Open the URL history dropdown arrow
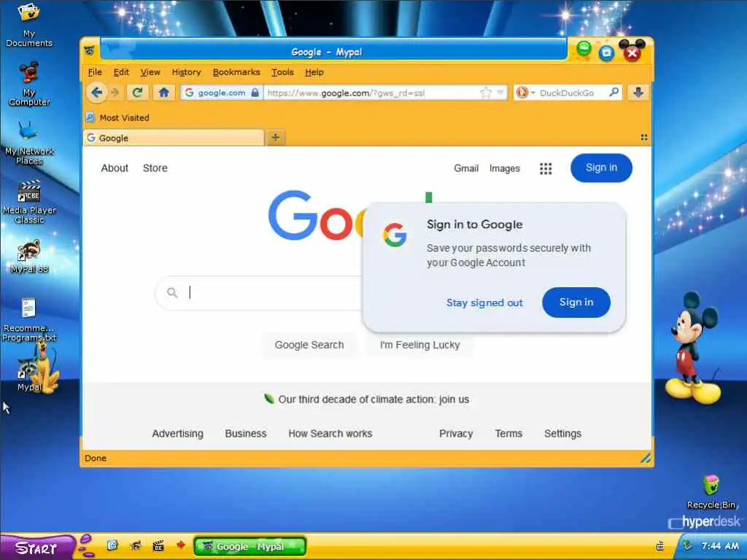747x560 pixels. (x=500, y=93)
